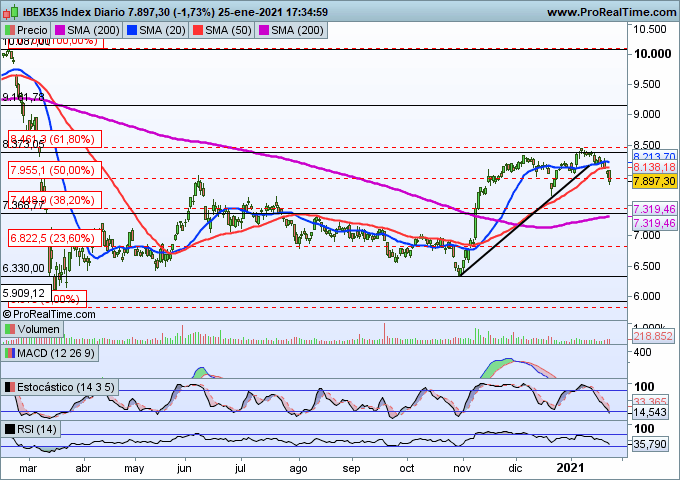This screenshot has height=480, width=680.
Task: Click the 9.500 price axis label
Action: click(x=647, y=84)
